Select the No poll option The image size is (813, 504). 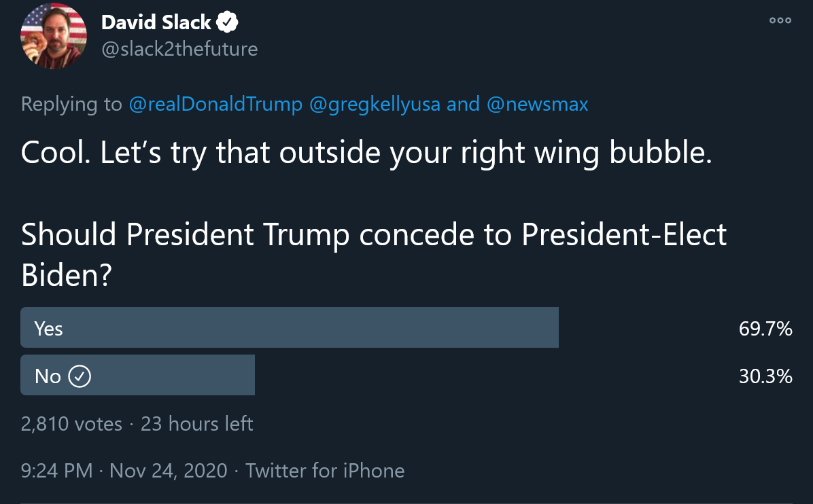(137, 375)
